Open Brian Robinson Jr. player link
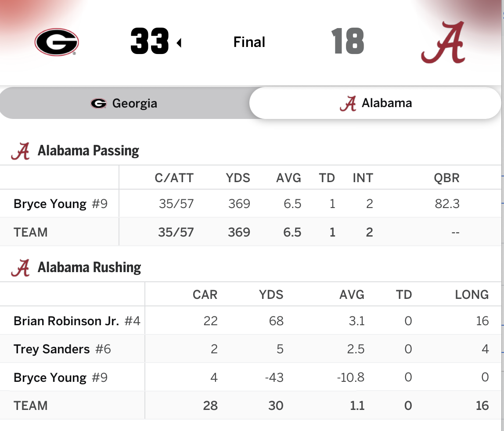Image resolution: width=504 pixels, height=431 pixels. click(66, 321)
